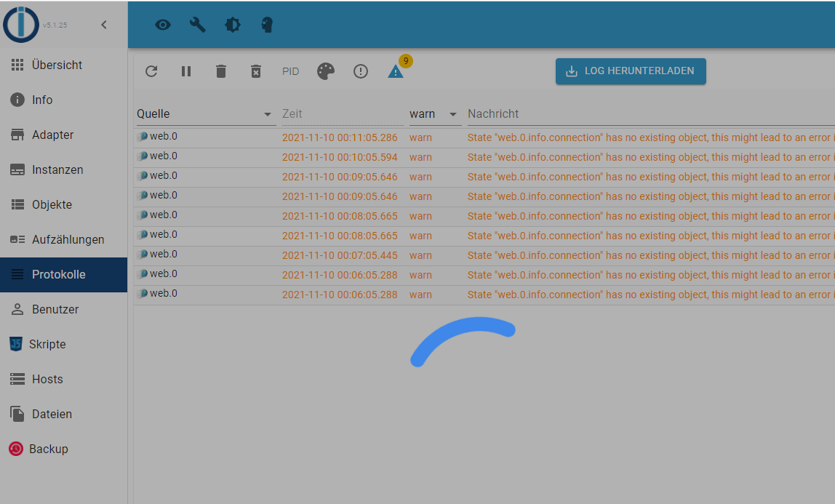Open Info in the sidebar
This screenshot has width=835, height=504.
(x=64, y=100)
